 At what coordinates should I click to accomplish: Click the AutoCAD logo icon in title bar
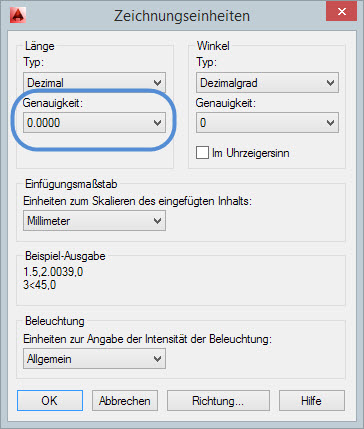18,14
